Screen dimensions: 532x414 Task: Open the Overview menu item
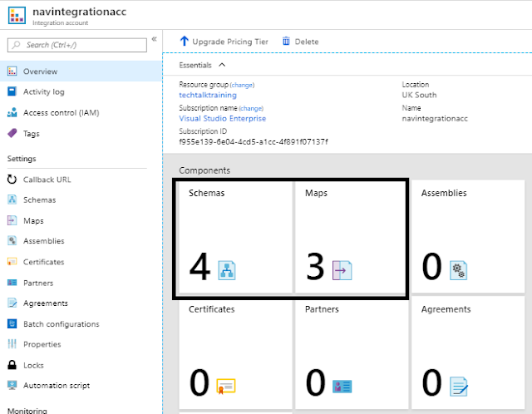point(40,71)
